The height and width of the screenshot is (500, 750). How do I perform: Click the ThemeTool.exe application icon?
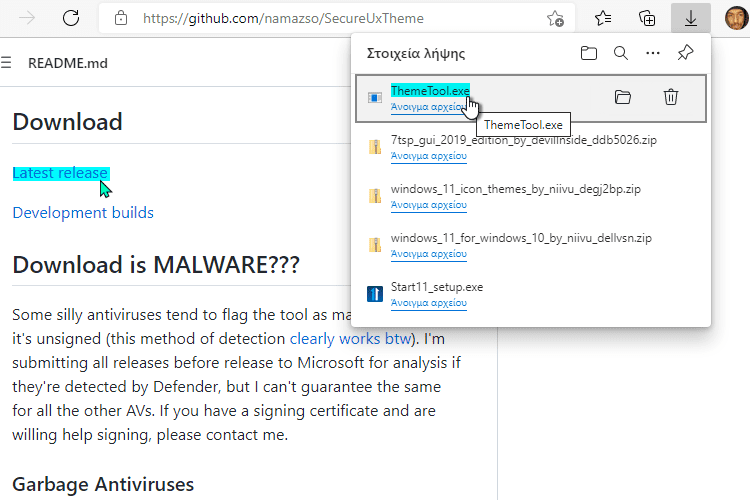[375, 98]
